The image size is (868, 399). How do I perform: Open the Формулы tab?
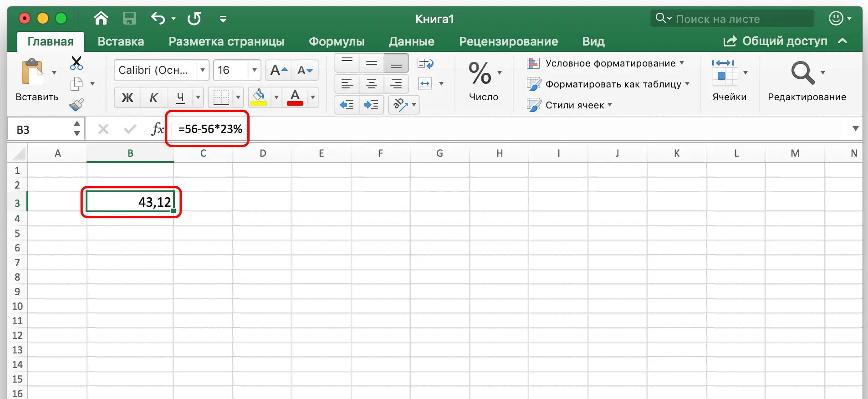337,41
